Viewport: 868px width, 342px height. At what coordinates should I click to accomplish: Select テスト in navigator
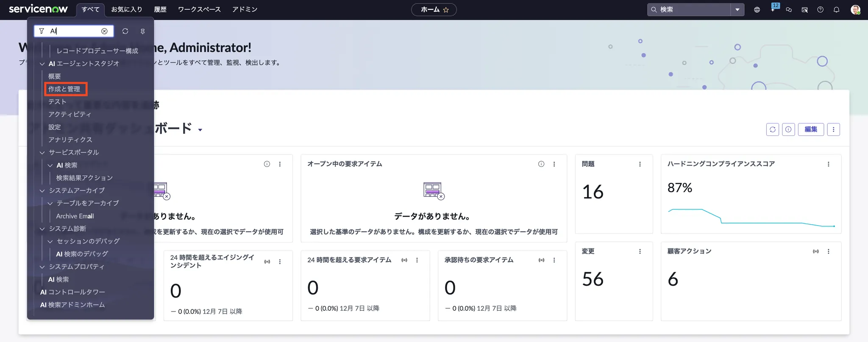(x=57, y=102)
